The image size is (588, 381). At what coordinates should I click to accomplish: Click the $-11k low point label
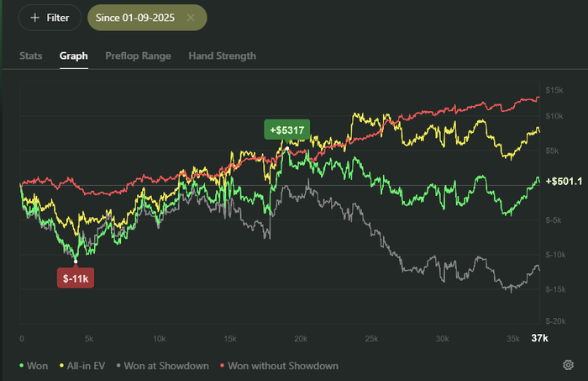pos(76,278)
